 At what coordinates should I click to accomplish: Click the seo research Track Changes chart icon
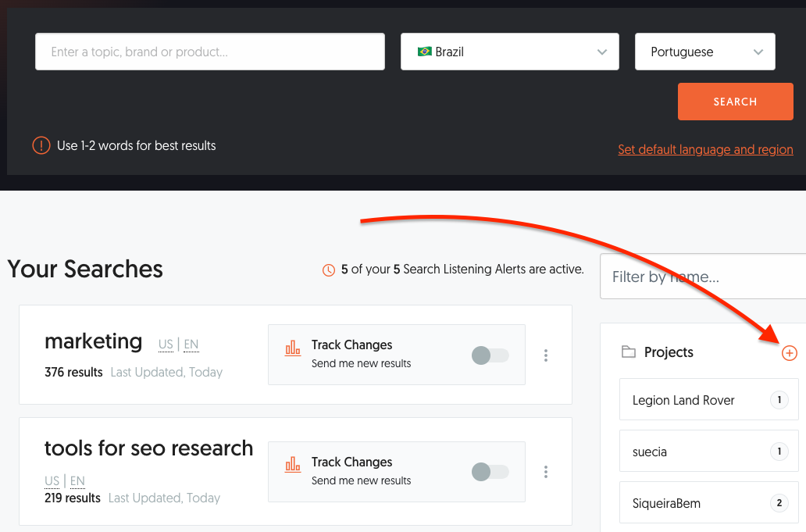pos(293,465)
